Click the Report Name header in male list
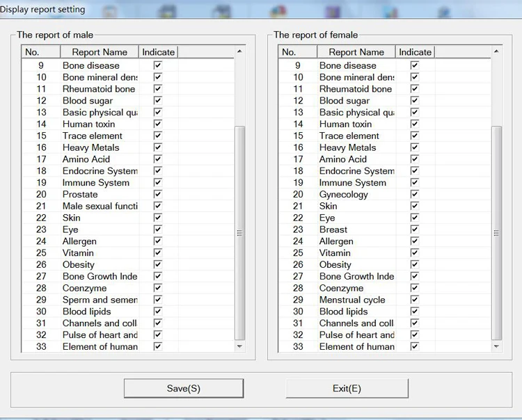Image resolution: width=522 pixels, height=420 pixels. (x=100, y=52)
